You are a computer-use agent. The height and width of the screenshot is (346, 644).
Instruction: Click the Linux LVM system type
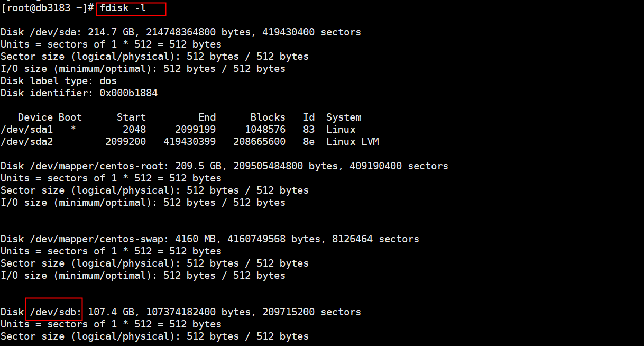tap(352, 142)
